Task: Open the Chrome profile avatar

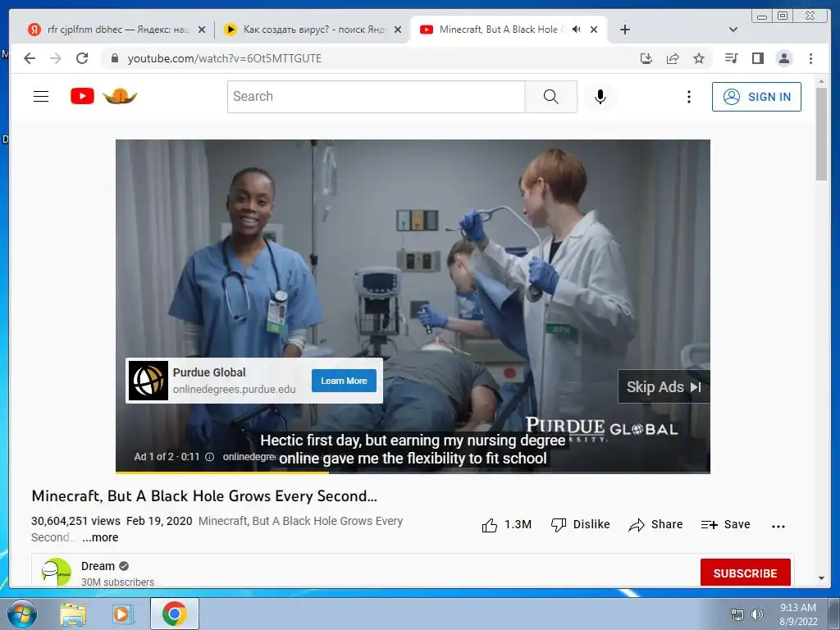Action: 784,58
